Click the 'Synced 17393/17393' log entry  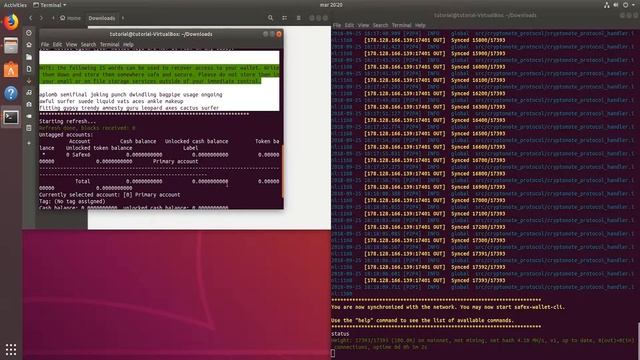click(x=478, y=280)
